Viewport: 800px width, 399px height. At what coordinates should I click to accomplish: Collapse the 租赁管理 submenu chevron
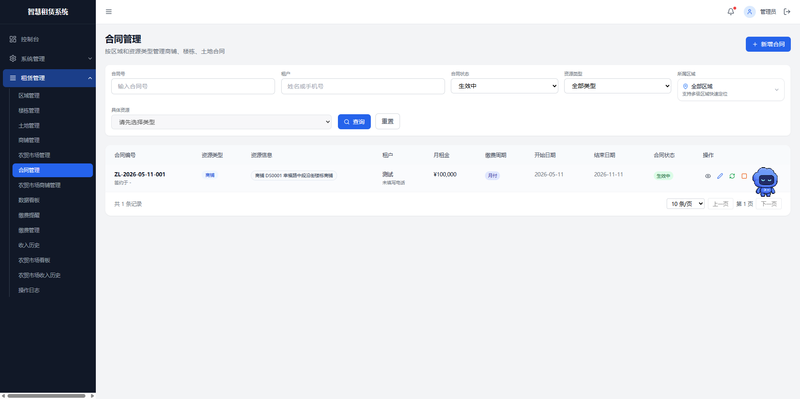click(90, 78)
